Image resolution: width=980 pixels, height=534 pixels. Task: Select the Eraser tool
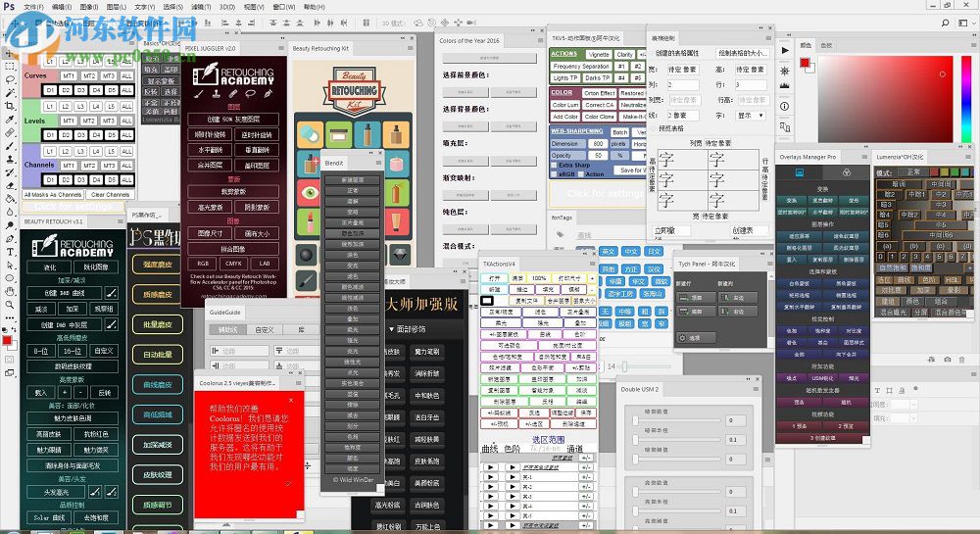coord(10,185)
